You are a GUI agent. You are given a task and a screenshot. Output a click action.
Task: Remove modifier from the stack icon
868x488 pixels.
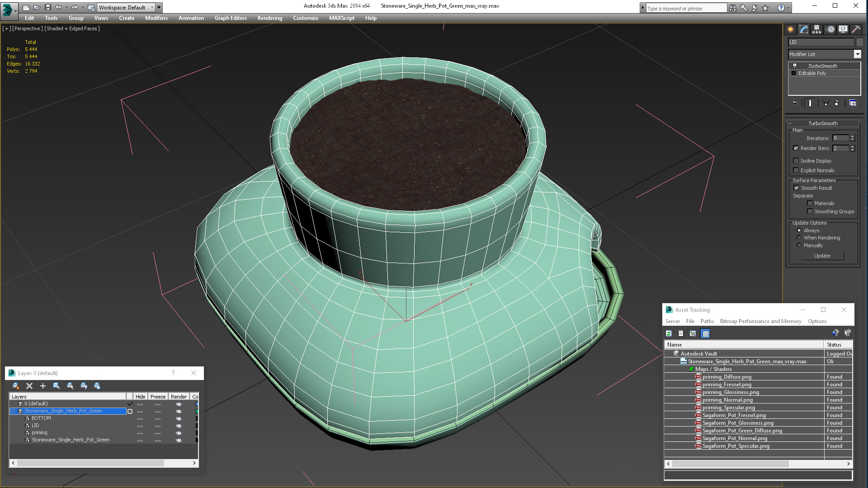tap(836, 103)
